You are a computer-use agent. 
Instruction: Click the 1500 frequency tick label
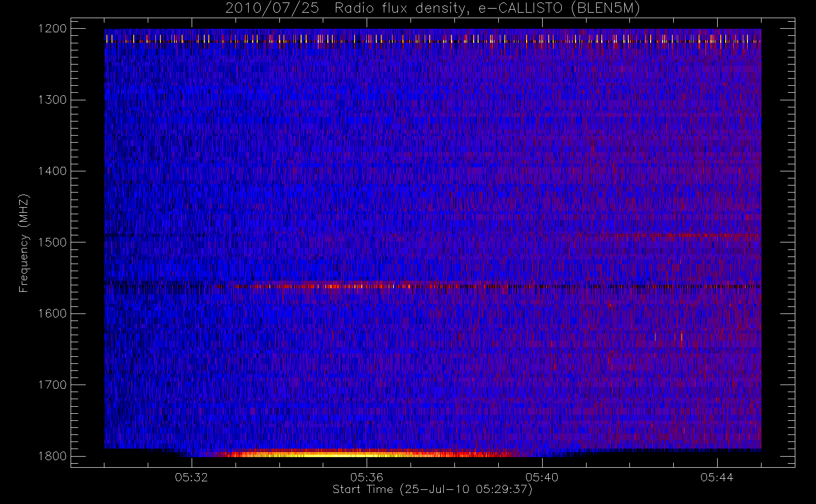click(52, 242)
